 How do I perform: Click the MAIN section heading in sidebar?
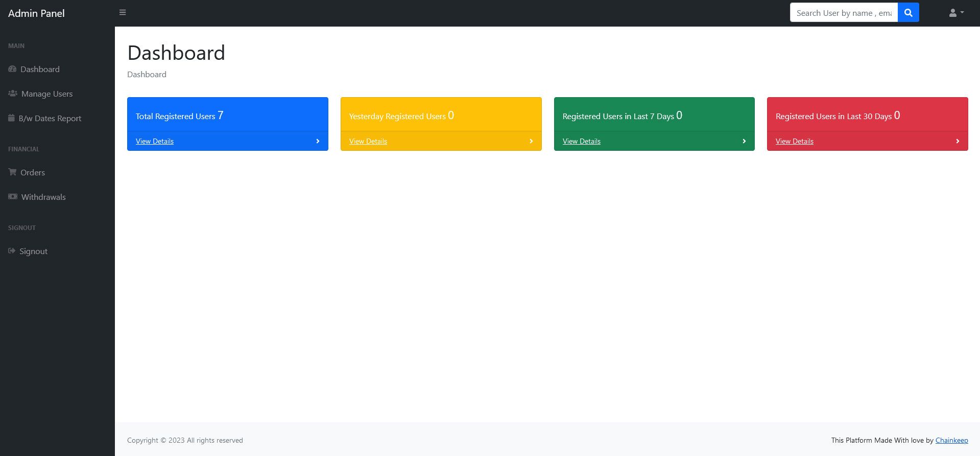coord(16,46)
